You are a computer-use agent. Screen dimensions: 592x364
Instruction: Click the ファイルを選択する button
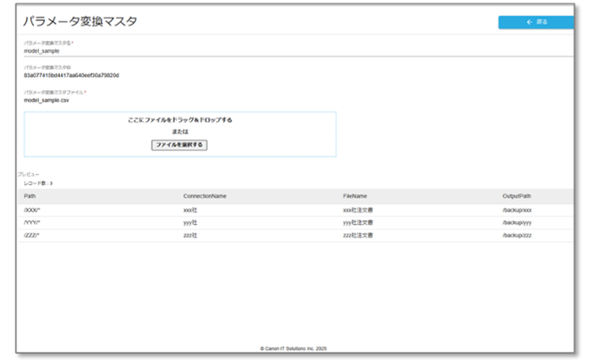[179, 145]
